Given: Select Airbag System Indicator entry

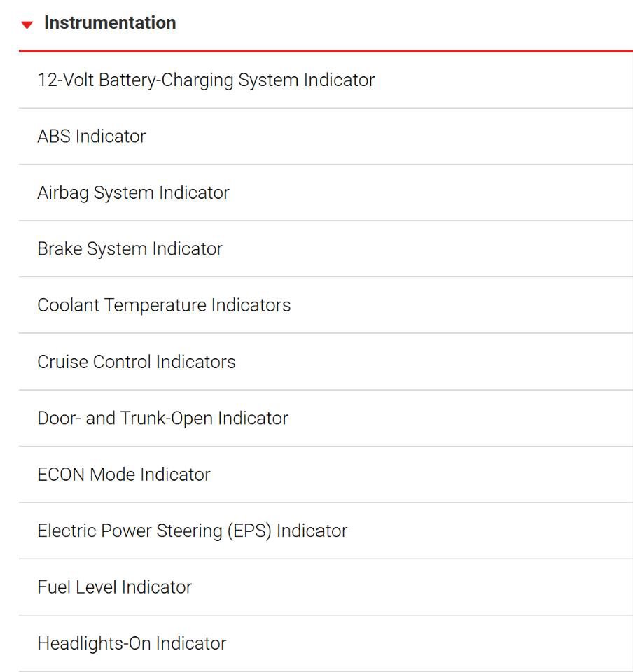Looking at the screenshot, I should 326,192.
